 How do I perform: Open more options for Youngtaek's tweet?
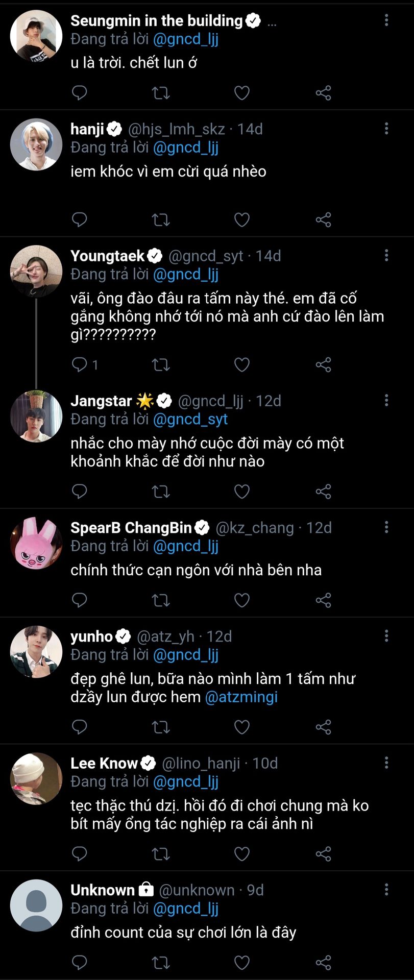[x=386, y=255]
